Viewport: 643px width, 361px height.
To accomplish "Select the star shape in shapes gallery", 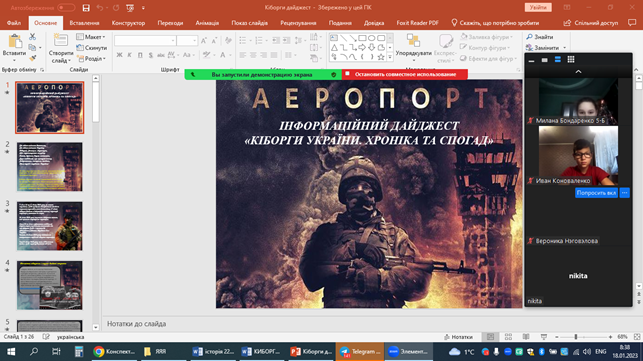I will 381,57.
